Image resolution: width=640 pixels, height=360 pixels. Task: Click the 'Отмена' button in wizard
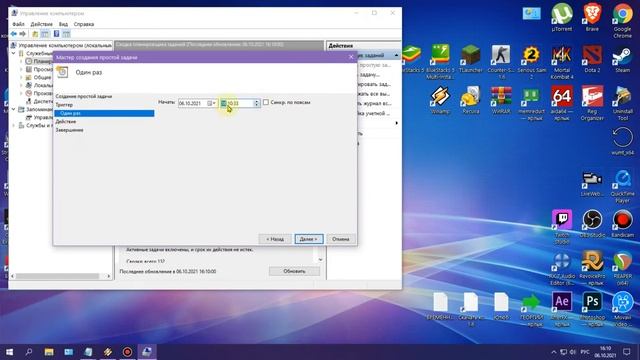[x=340, y=239]
